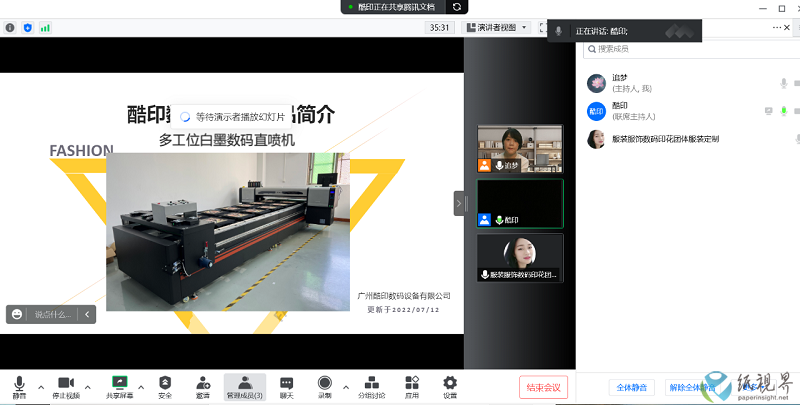Expand audio options arrow beside 静音
The width and height of the screenshot is (800, 405).
click(41, 388)
